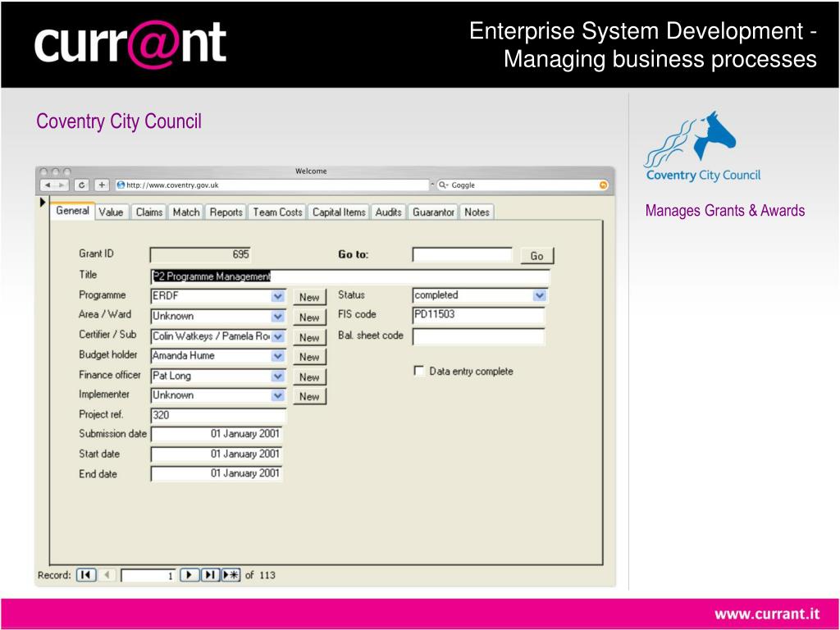Click the plus add-bookmark button
840x630 pixels.
coord(102,185)
